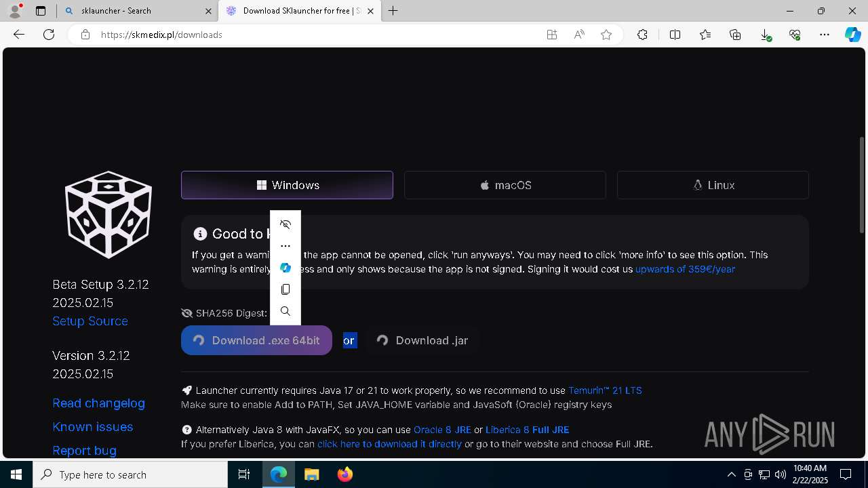Open Read changelog link

point(98,403)
